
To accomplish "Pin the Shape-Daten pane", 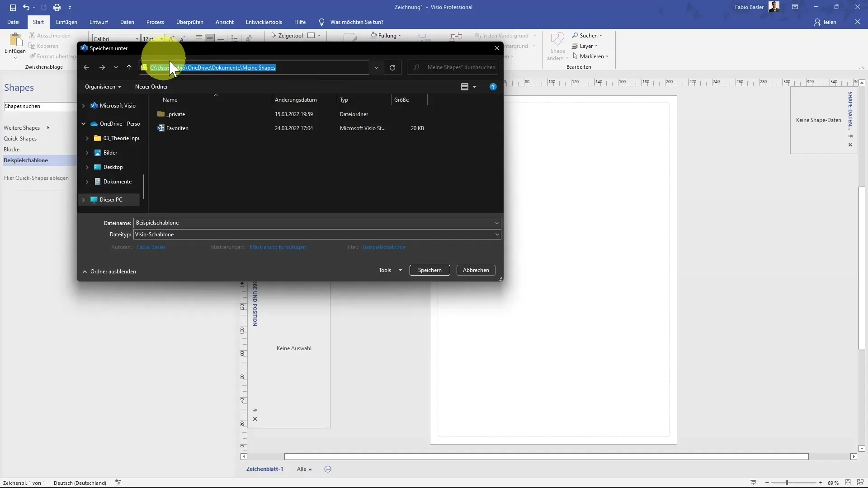I will pyautogui.click(x=850, y=136).
